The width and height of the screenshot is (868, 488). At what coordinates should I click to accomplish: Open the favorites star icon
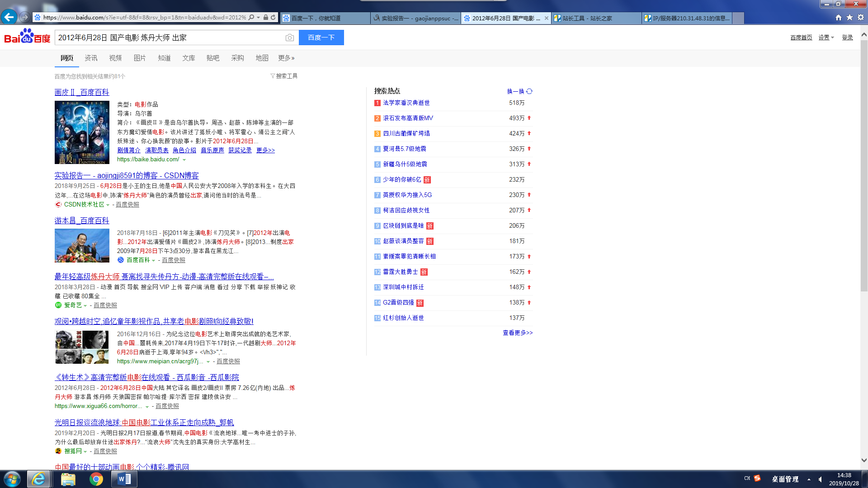tap(849, 18)
